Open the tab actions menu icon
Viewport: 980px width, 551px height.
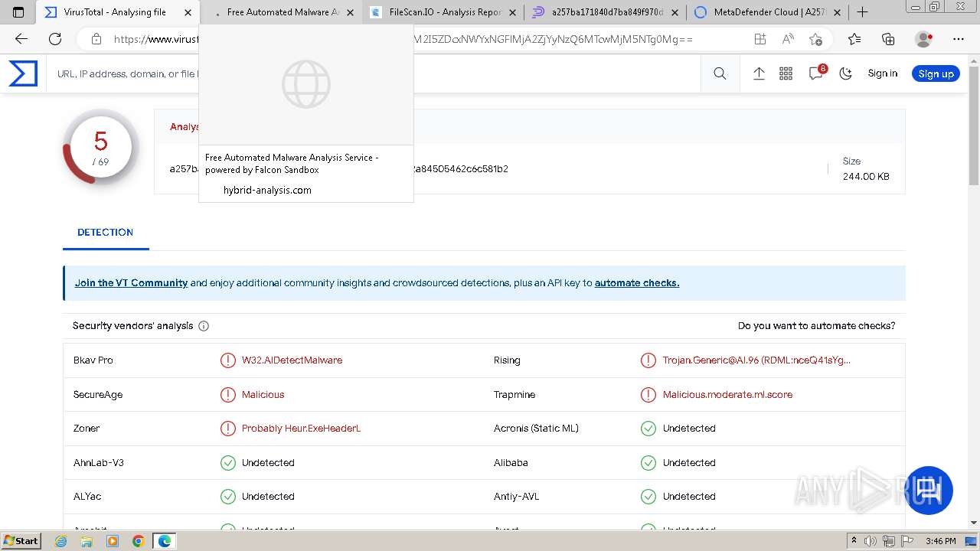[x=18, y=12]
